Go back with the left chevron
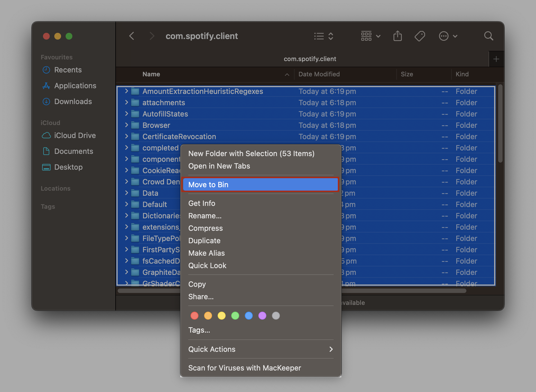 [132, 36]
